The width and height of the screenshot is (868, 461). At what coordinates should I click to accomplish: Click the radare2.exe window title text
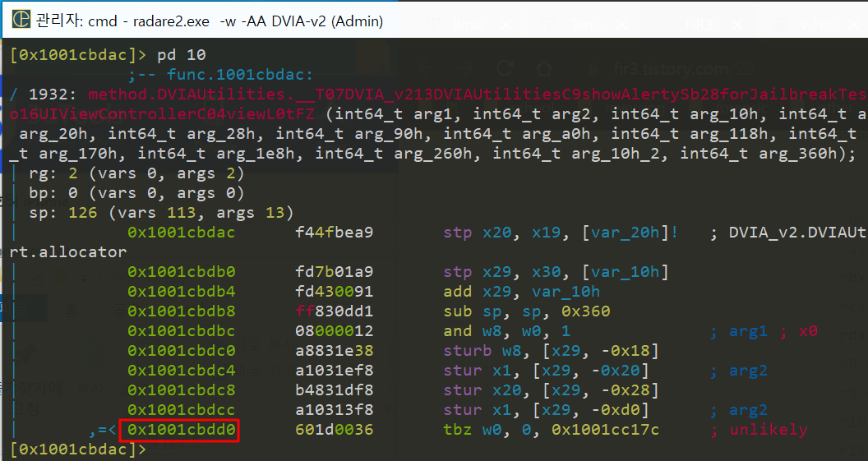click(210, 21)
